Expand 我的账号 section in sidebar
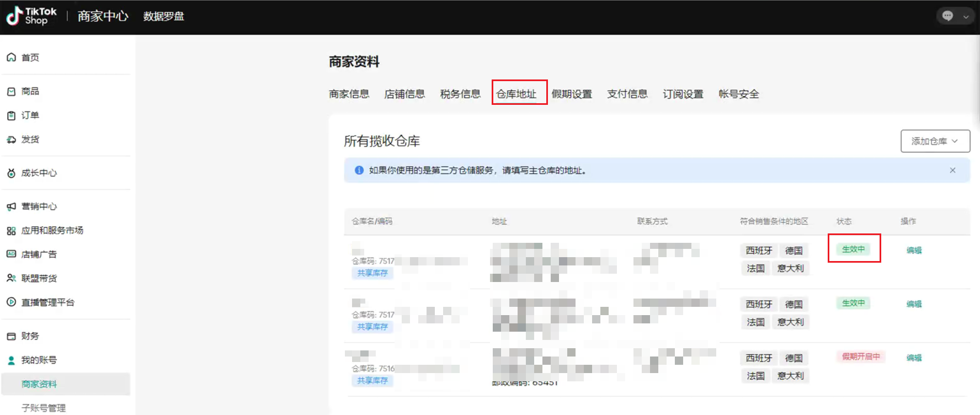980x415 pixels. pos(39,360)
